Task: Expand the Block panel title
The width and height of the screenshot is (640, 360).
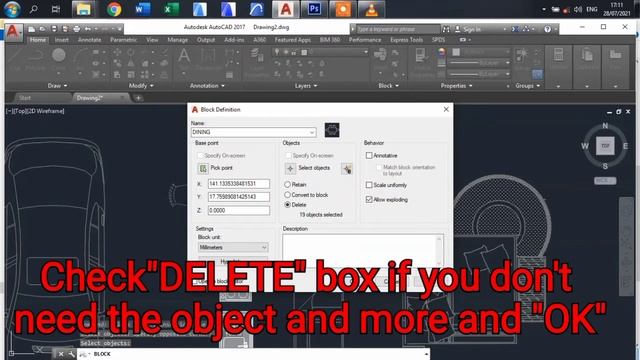Action: tap(389, 86)
